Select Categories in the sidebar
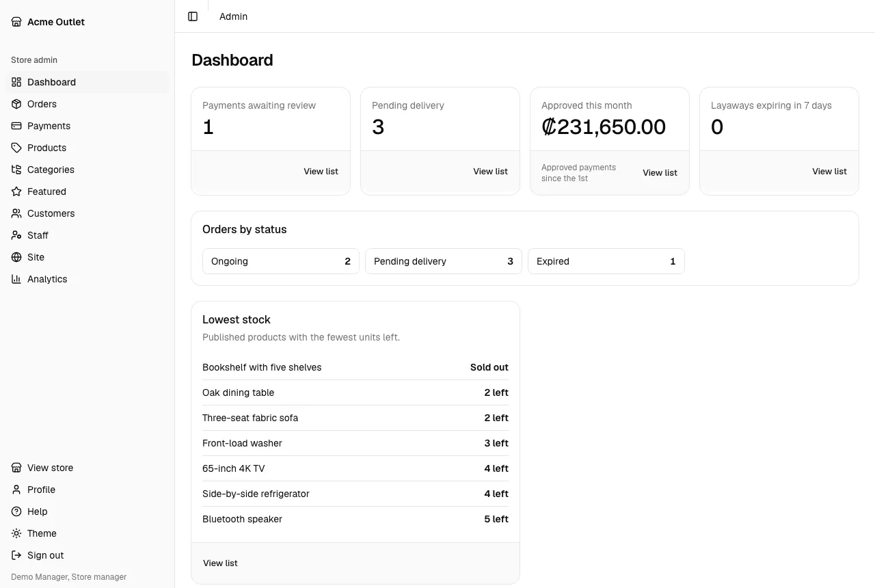 pos(87,170)
